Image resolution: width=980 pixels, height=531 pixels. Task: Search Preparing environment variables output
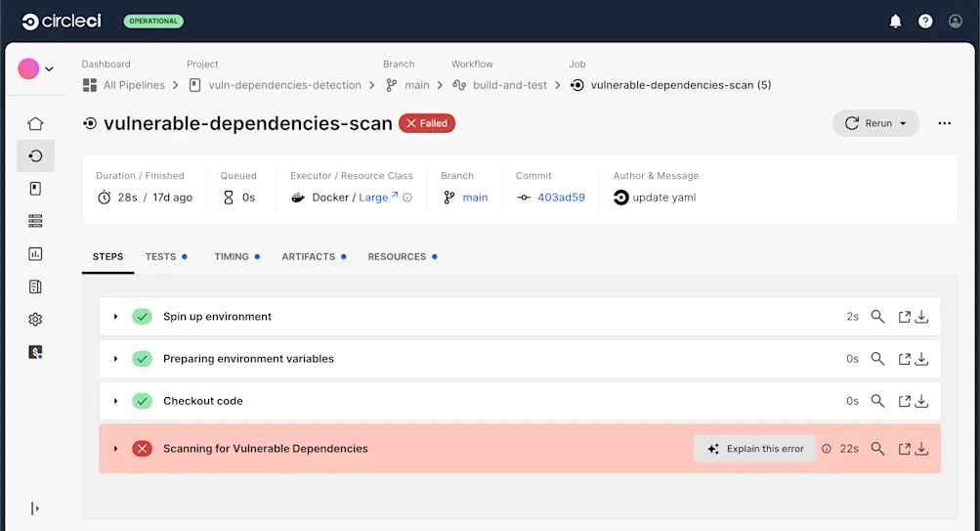(x=877, y=359)
